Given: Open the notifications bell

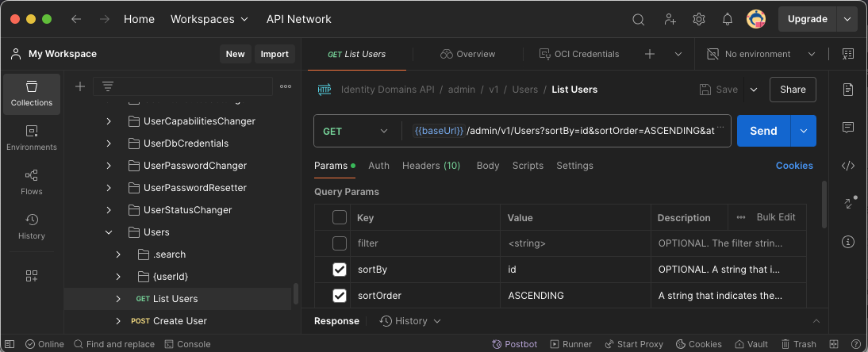Looking at the screenshot, I should tap(727, 19).
